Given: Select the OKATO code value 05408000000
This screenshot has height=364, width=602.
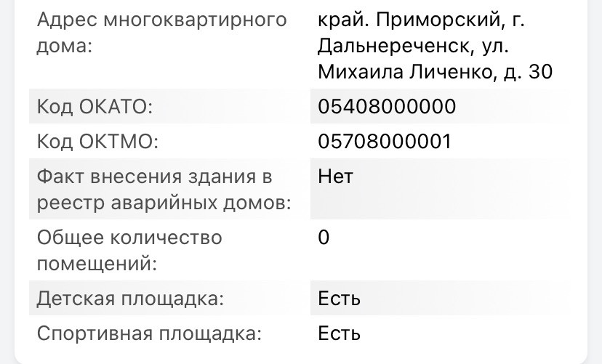Looking at the screenshot, I should pyautogui.click(x=387, y=107).
